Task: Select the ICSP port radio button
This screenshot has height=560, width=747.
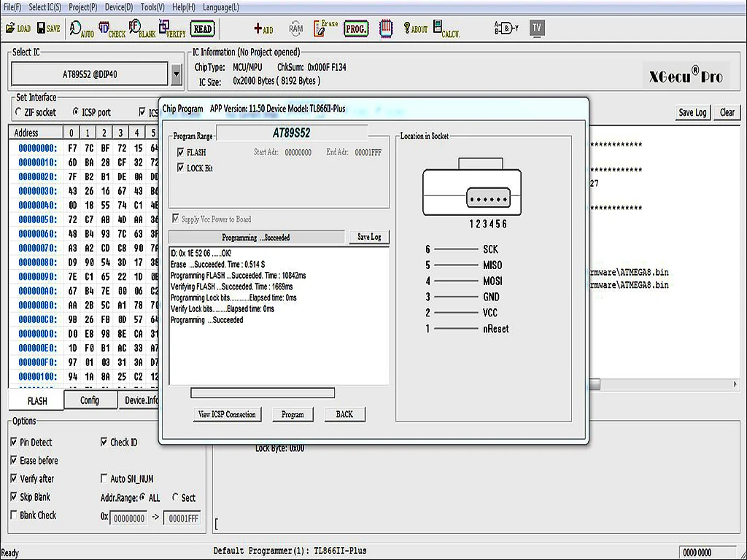Action: click(75, 112)
